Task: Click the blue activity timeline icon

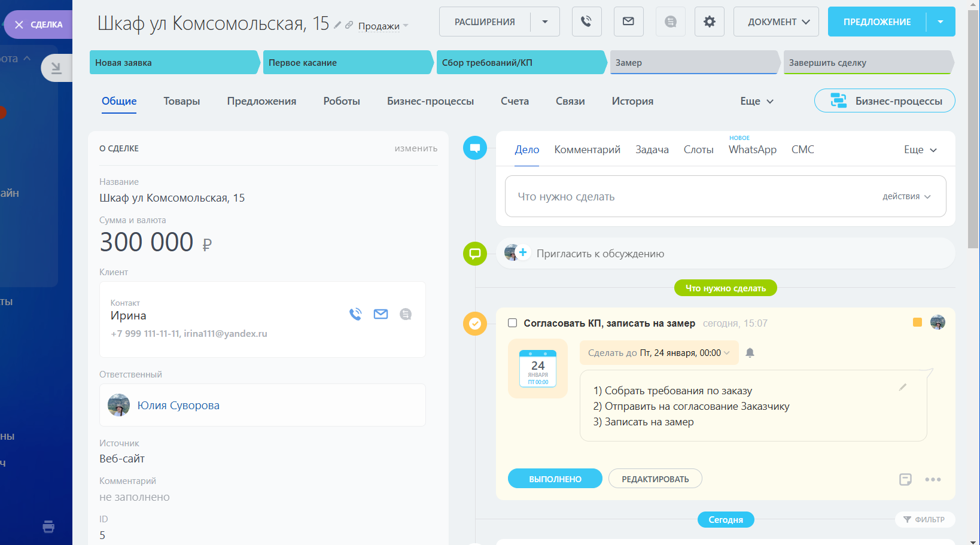Action: click(475, 148)
